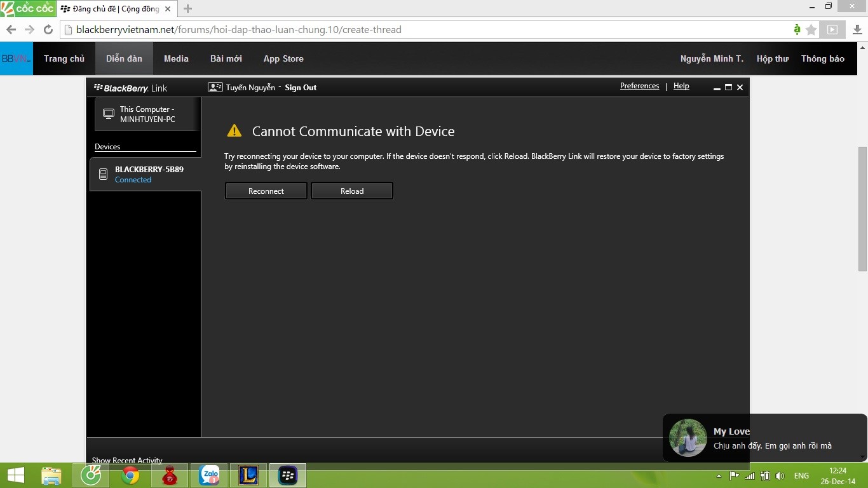
Task: Open Hộp thư inbox
Action: [x=773, y=58]
